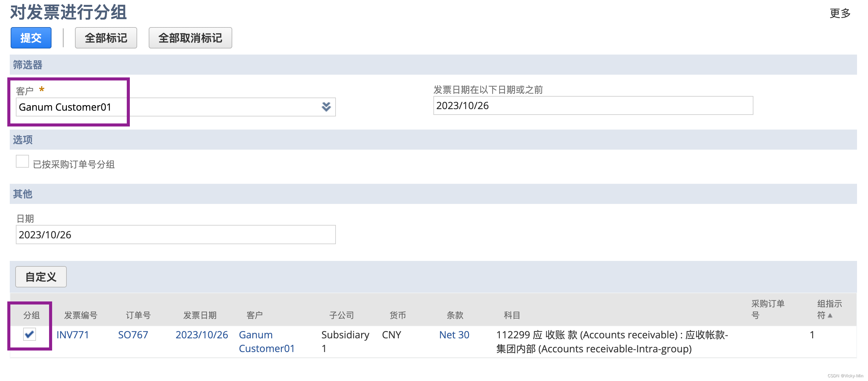The width and height of the screenshot is (868, 381).
Task: Toggle the 分组 checkbox for INV771
Action: (x=29, y=334)
